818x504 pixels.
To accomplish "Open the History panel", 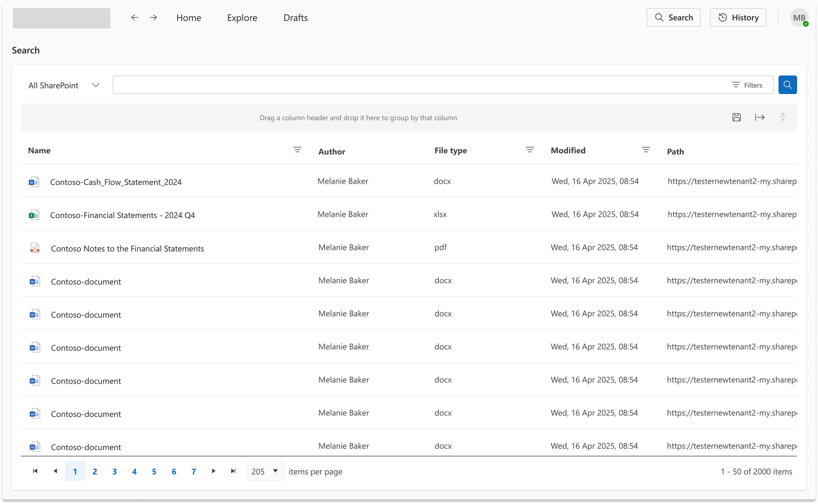I will [738, 17].
